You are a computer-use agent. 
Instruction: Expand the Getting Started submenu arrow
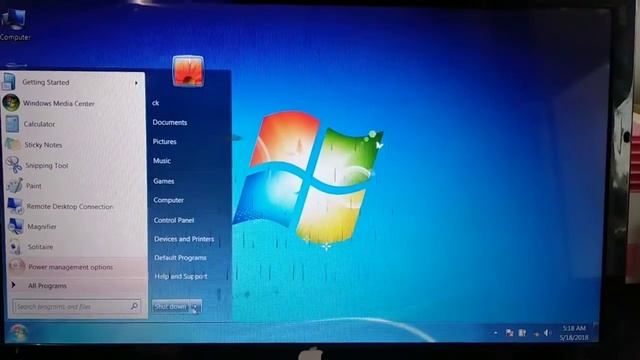coord(136,83)
